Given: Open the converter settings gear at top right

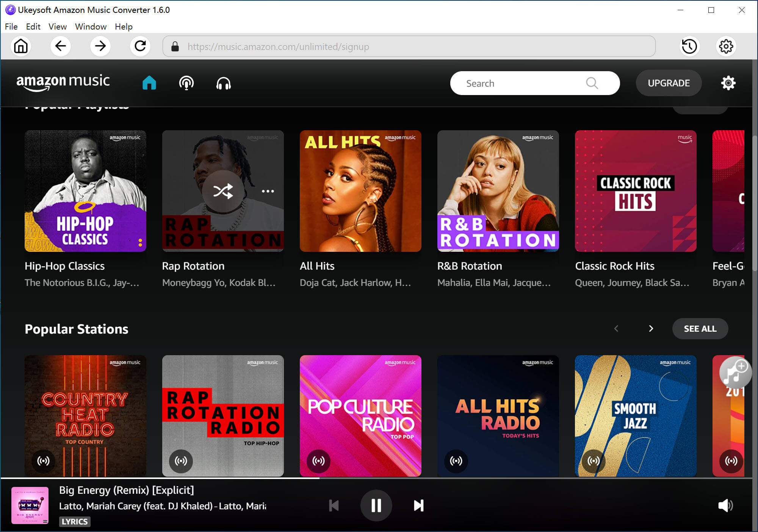Looking at the screenshot, I should click(x=726, y=46).
